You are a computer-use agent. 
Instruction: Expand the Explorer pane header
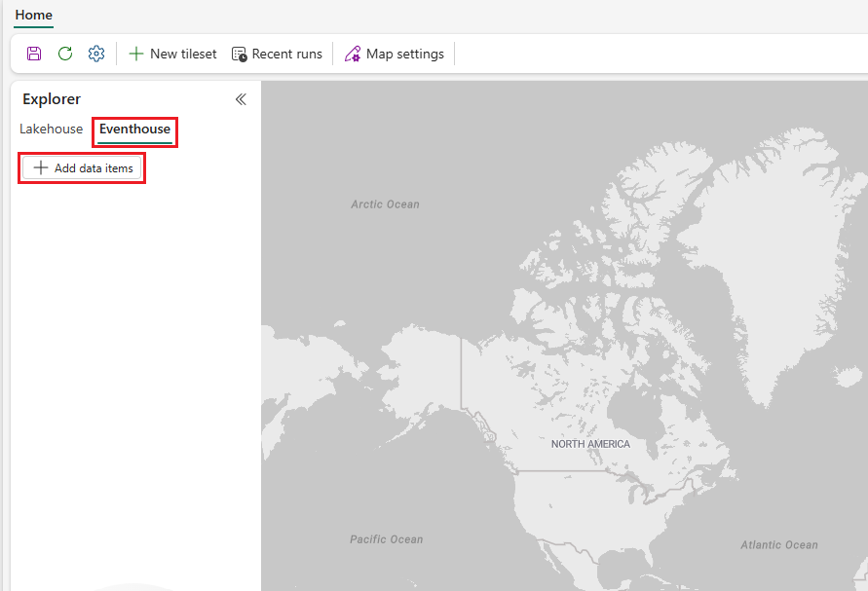coord(51,99)
